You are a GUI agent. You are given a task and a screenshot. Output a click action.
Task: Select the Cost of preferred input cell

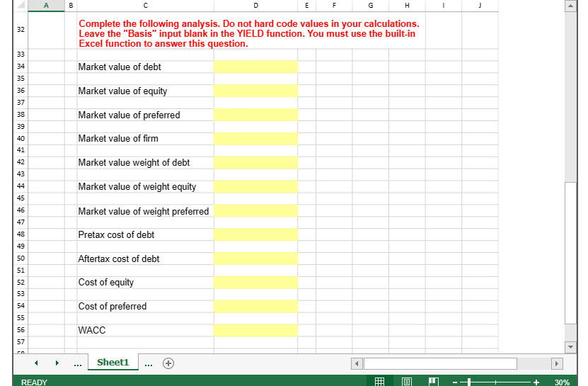point(255,307)
